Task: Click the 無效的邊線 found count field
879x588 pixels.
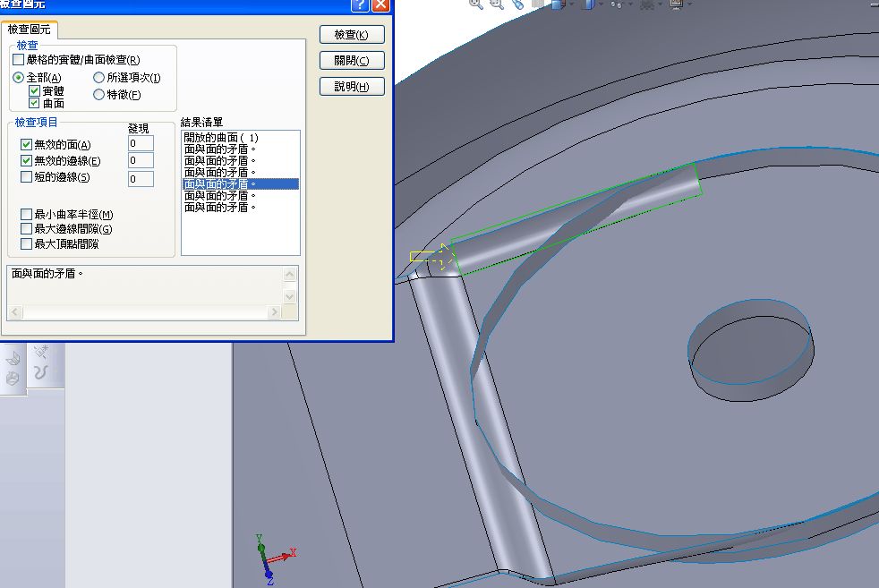Action: point(141,160)
